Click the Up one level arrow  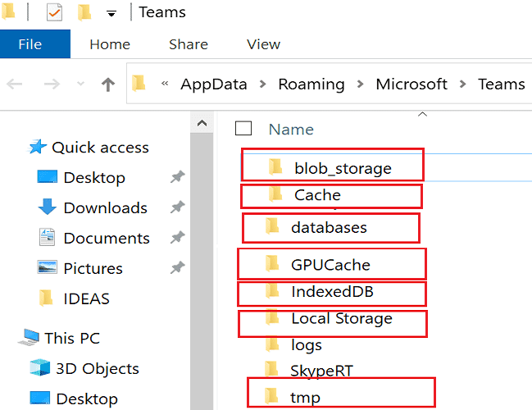pyautogui.click(x=108, y=84)
